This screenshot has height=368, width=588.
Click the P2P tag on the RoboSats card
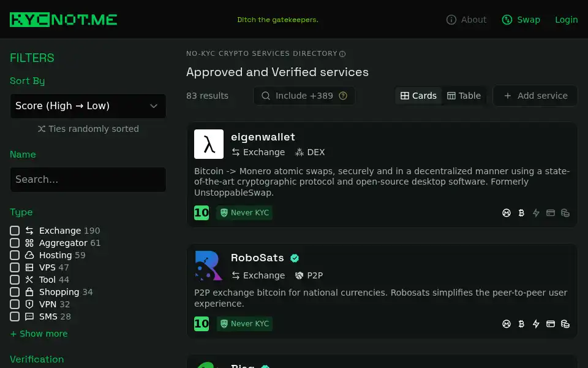pos(309,275)
